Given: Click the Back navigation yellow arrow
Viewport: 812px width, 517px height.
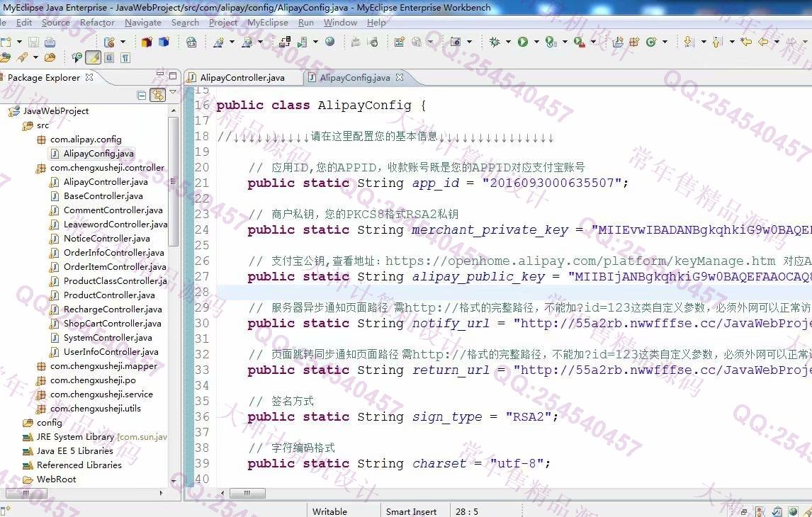Looking at the screenshot, I should (763, 42).
